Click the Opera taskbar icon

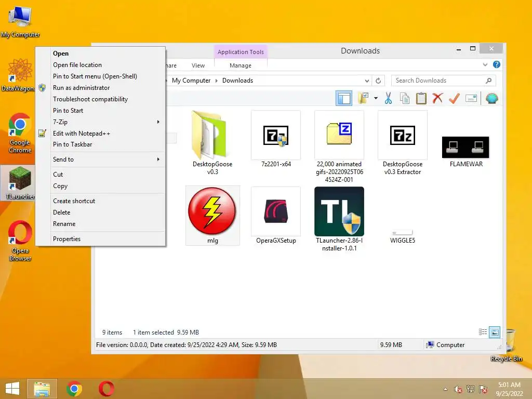point(106,389)
